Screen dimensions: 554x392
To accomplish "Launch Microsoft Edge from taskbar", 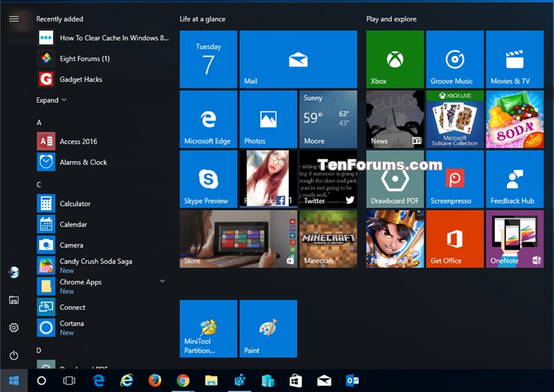I will (98, 380).
